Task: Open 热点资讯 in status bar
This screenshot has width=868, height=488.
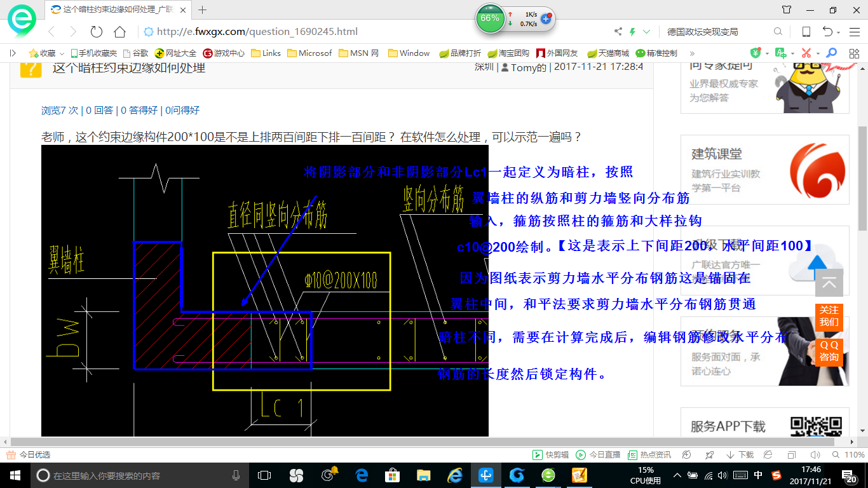Action: 649,455
